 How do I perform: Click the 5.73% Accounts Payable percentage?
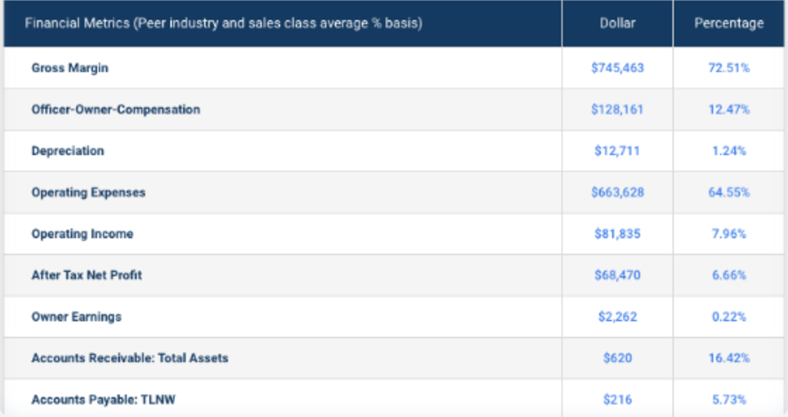tap(729, 399)
